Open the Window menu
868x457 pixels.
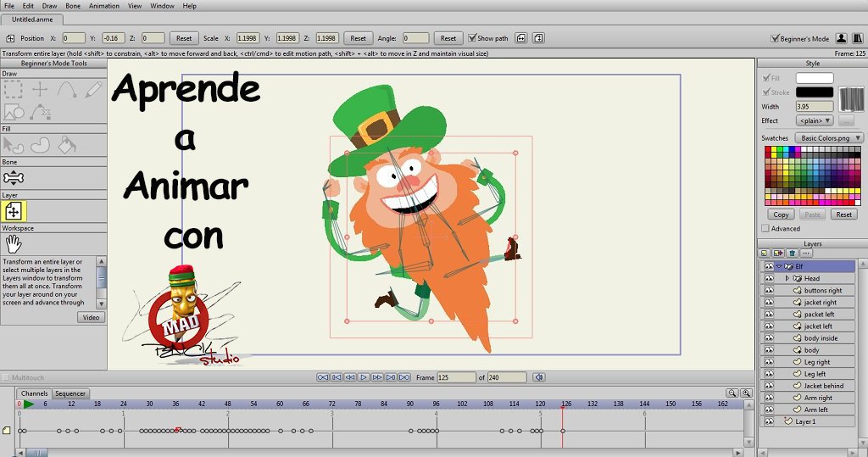click(162, 6)
